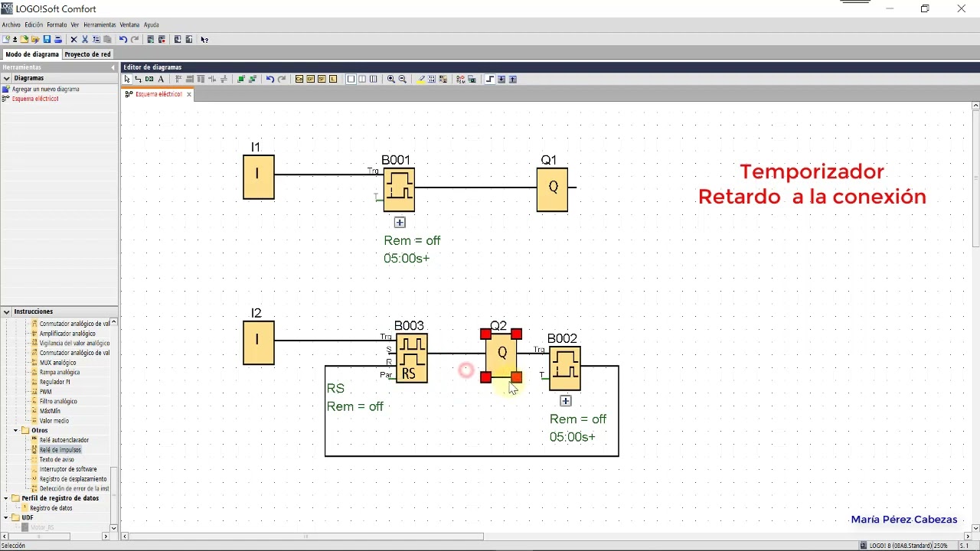Select the B001 on-delay timer block
Viewport: 980px width, 551px height.
tap(399, 190)
